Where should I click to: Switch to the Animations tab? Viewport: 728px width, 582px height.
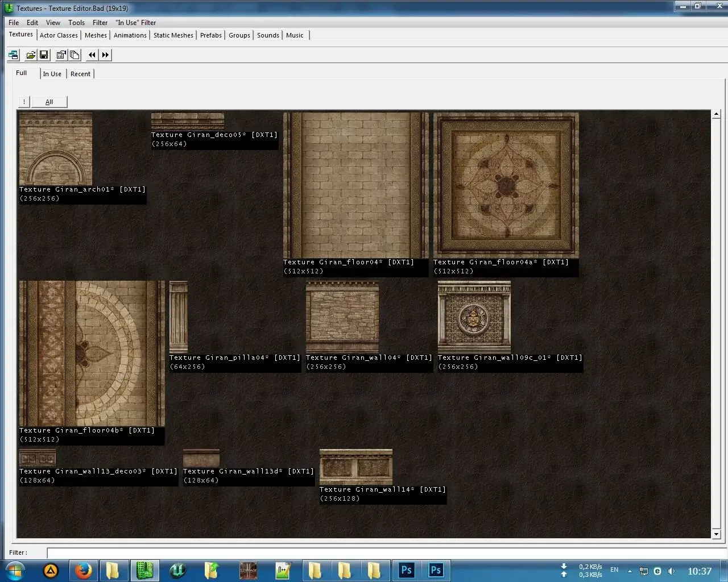130,35
